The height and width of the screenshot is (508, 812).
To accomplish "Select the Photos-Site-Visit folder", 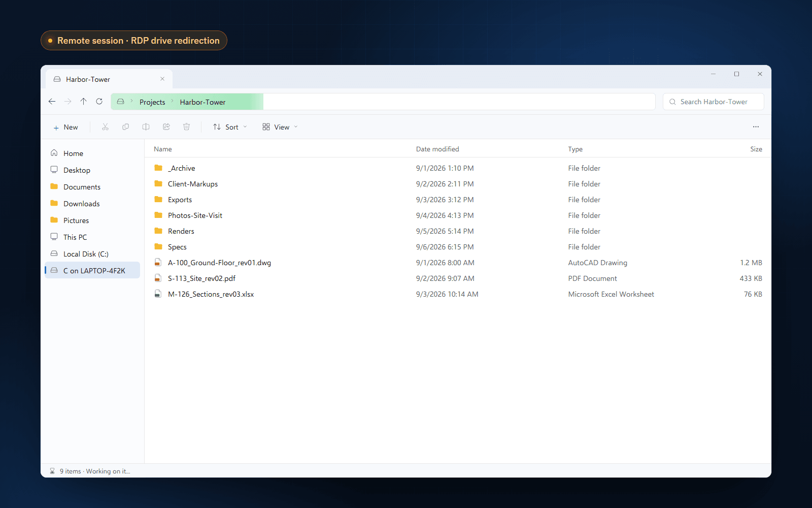I will (x=458, y=215).
